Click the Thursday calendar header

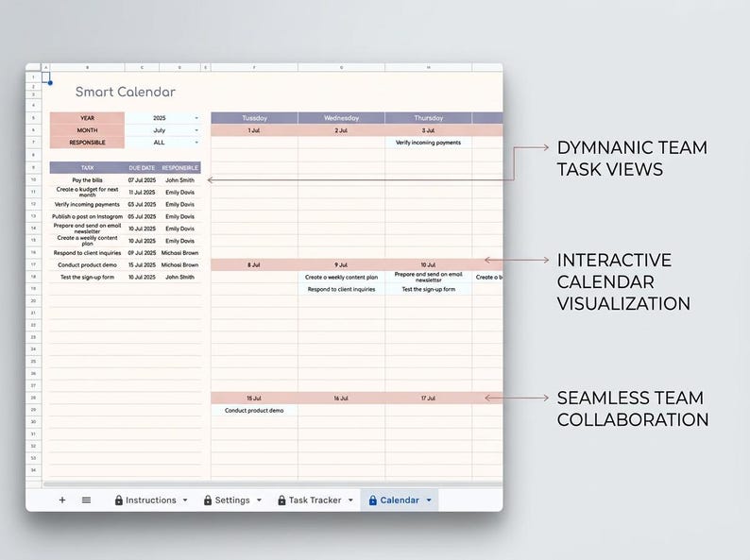click(x=428, y=118)
